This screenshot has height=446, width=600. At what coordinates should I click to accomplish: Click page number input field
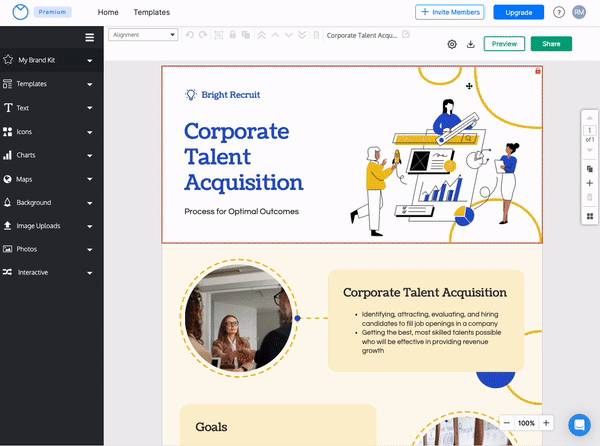click(590, 130)
